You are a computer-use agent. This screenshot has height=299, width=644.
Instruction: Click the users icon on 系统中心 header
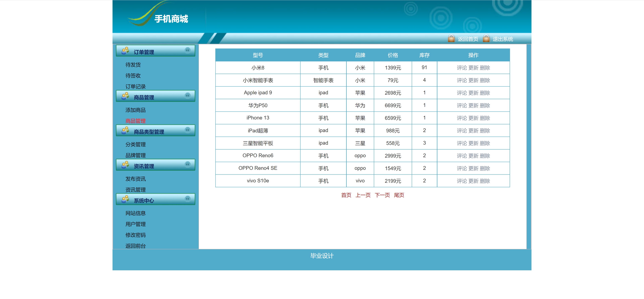click(125, 199)
